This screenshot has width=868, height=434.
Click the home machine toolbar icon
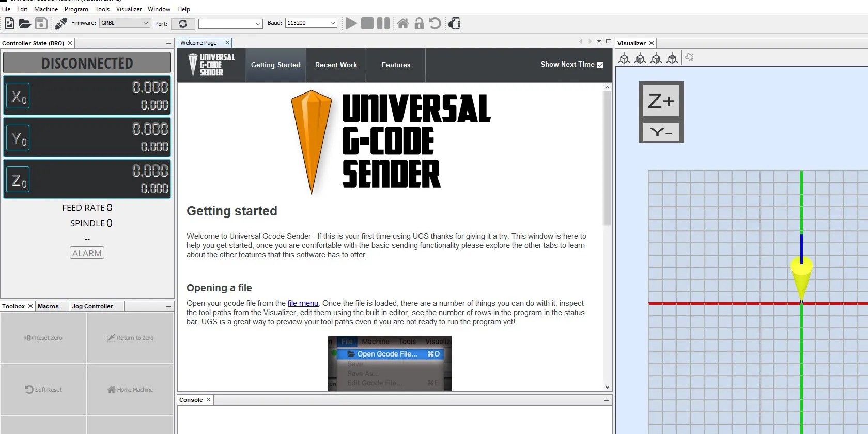(x=403, y=23)
